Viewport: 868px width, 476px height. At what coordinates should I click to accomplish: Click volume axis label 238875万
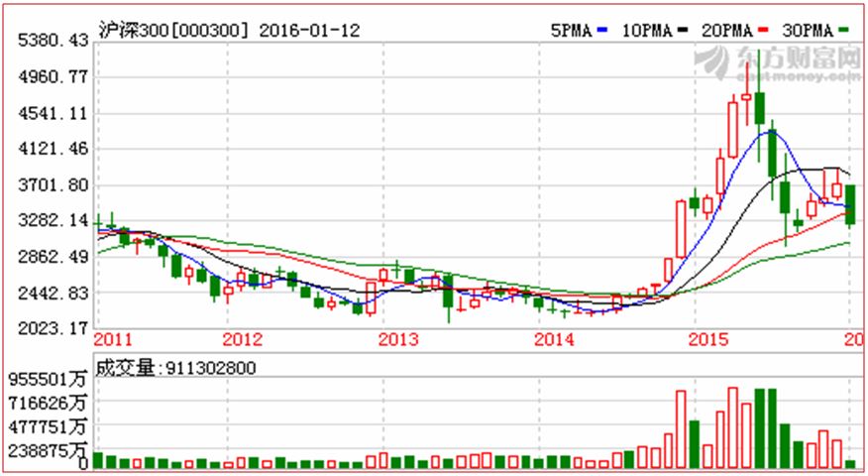(48, 450)
